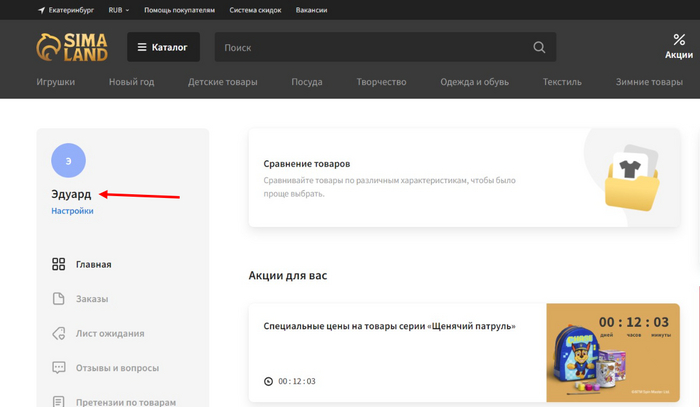Viewport: 700px width, 407px height.
Task: Click the Лист ожидания tag icon
Action: coord(58,333)
